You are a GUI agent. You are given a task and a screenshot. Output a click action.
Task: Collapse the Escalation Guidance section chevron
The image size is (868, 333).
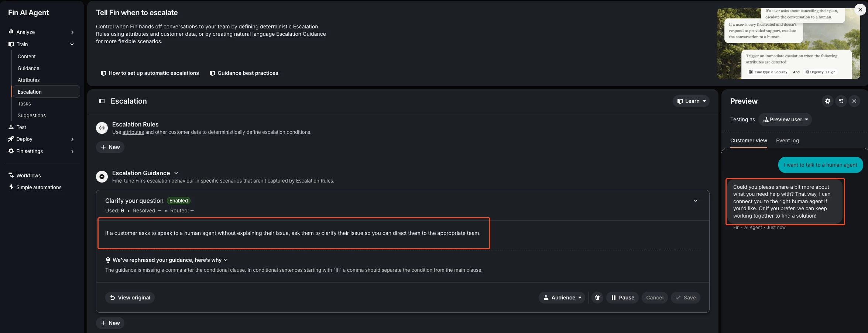tap(176, 173)
